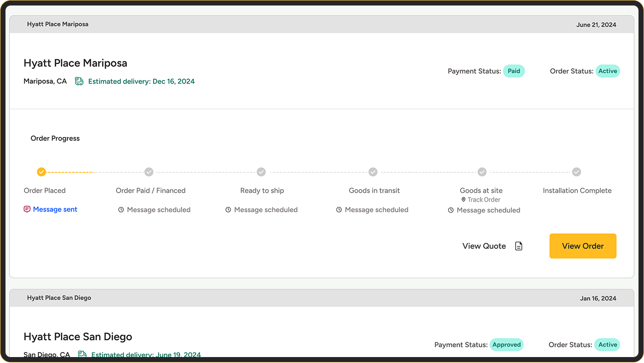
Task: Click the Approved payment status badge
Action: 506,345
